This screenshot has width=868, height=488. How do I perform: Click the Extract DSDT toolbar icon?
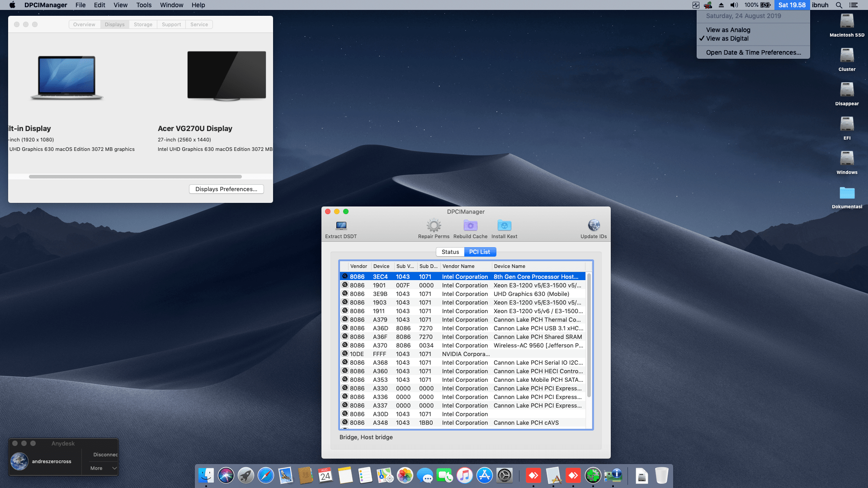(341, 225)
